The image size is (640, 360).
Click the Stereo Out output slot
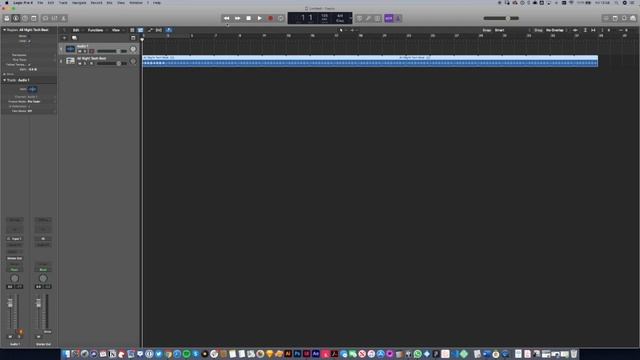pos(15,258)
